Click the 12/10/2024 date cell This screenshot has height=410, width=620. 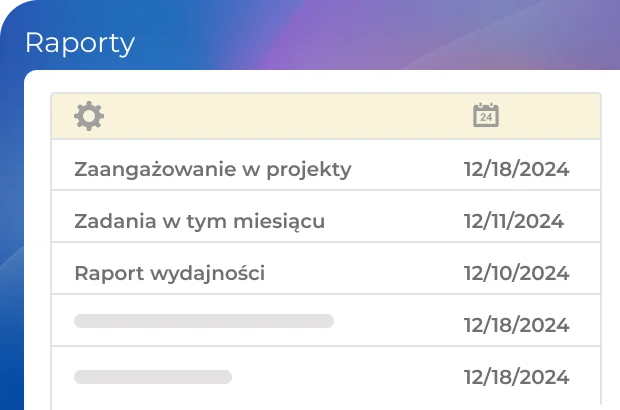coord(516,273)
